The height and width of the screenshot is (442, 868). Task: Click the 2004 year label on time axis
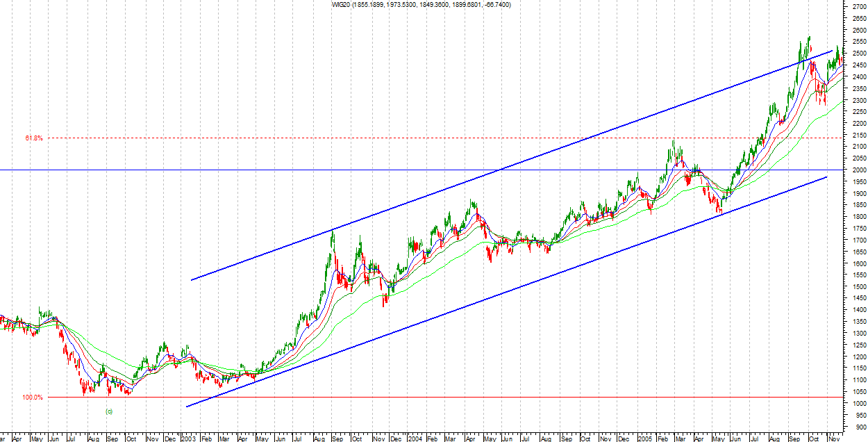415,439
